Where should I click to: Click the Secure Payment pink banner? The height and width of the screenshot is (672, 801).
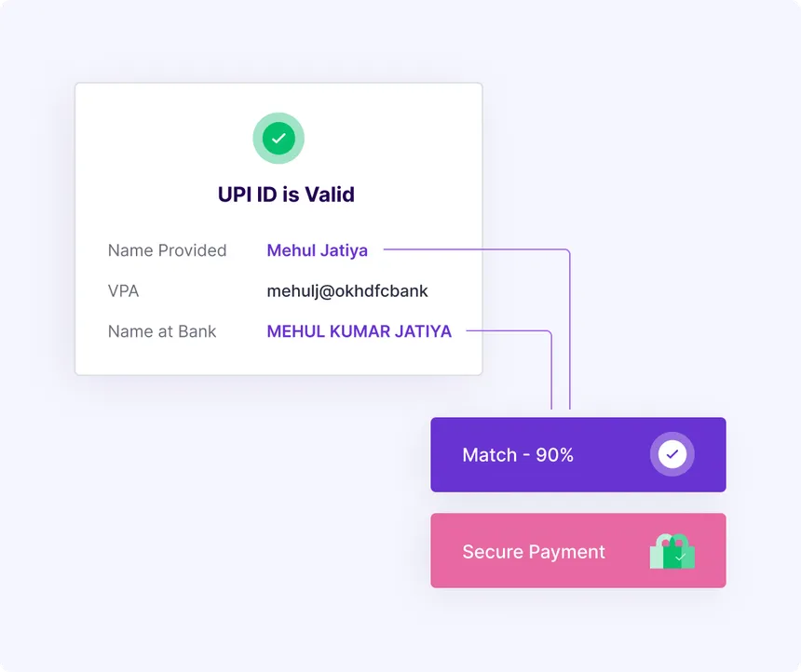(x=578, y=550)
